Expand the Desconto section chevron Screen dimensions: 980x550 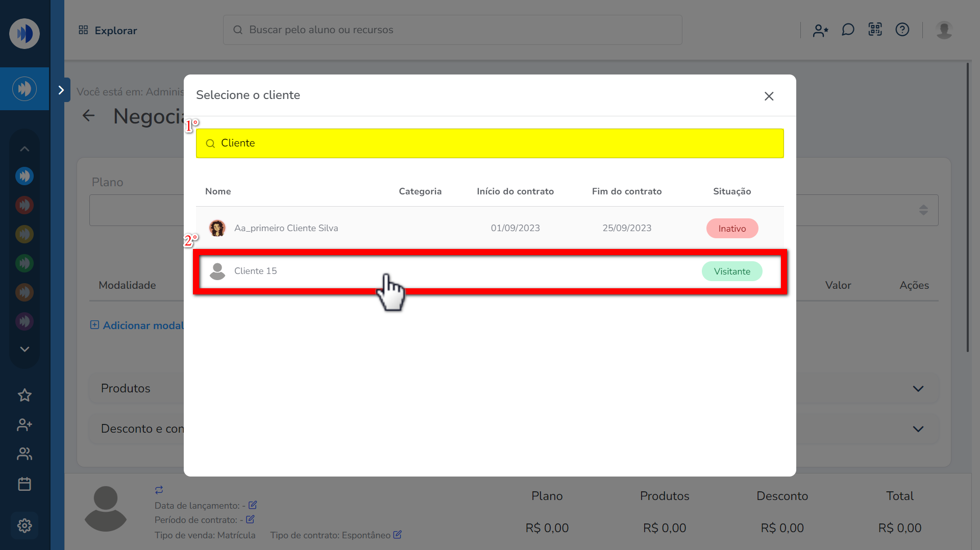pos(918,429)
